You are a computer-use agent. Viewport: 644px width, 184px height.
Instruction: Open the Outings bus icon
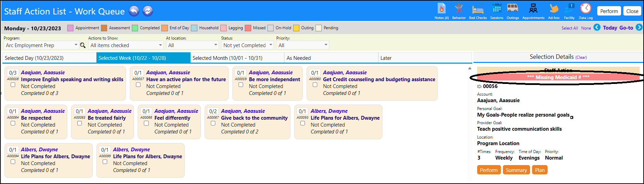click(x=513, y=11)
